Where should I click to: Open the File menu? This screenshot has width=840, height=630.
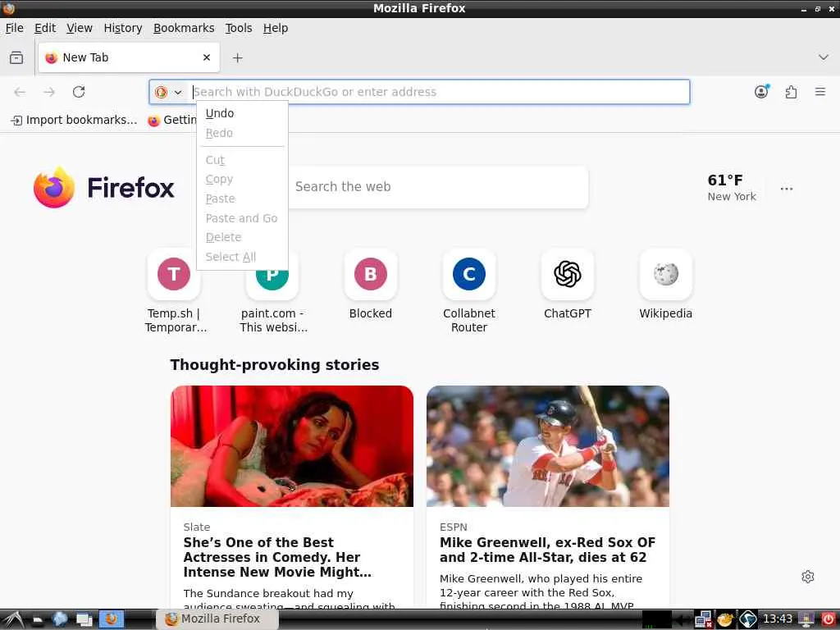[x=14, y=28]
